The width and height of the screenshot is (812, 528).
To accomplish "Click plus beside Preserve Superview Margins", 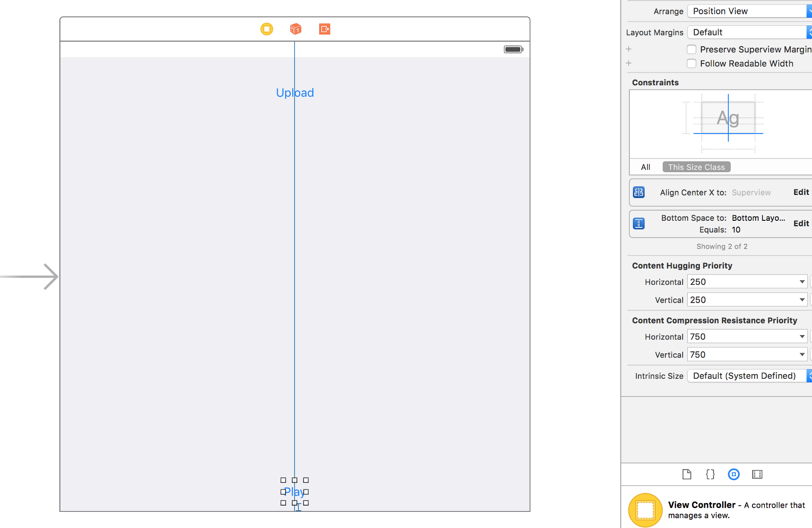I will pyautogui.click(x=629, y=49).
